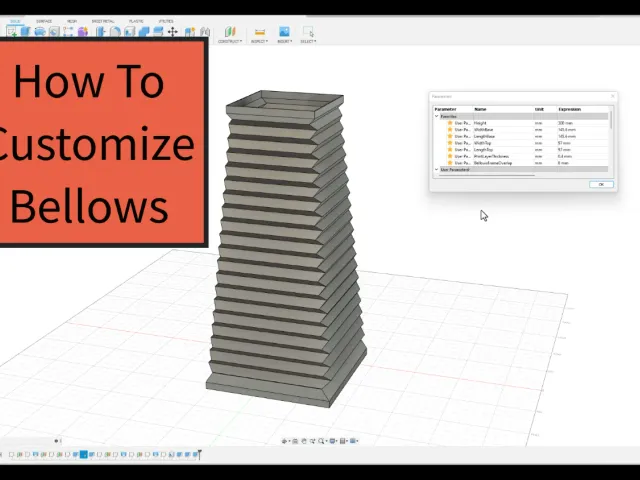Screen dimensions: 640x480
Task: Click the Select tool icon
Action: point(308,32)
